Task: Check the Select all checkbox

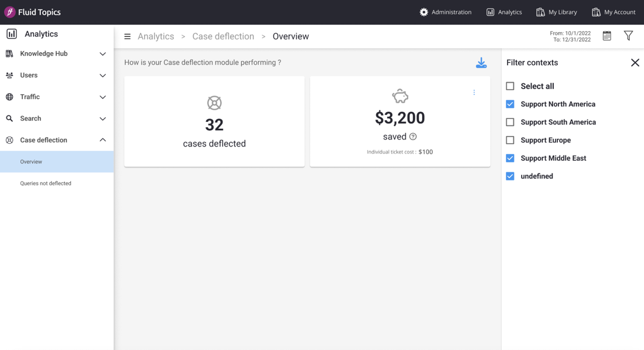Action: (x=510, y=86)
